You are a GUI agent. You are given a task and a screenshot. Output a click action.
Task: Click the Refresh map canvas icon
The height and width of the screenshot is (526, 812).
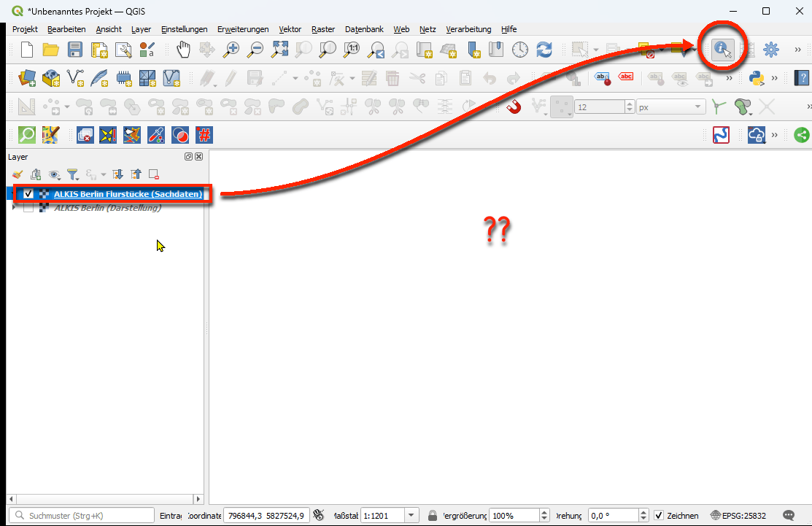coord(544,50)
